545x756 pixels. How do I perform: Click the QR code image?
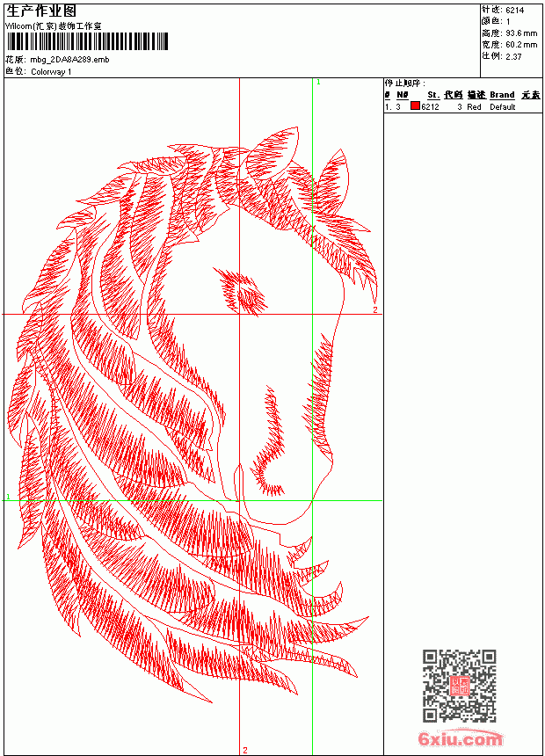coord(459,686)
